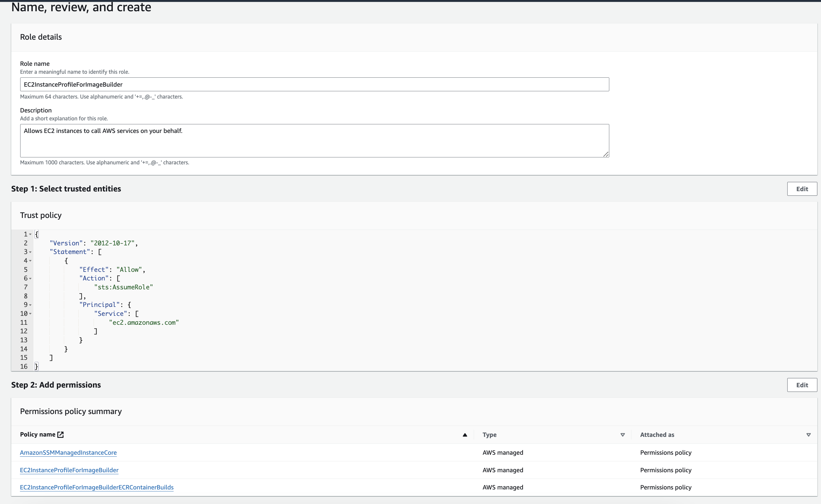821x504 pixels.
Task: Collapse code fold arrow on line 1
Action: 30,234
